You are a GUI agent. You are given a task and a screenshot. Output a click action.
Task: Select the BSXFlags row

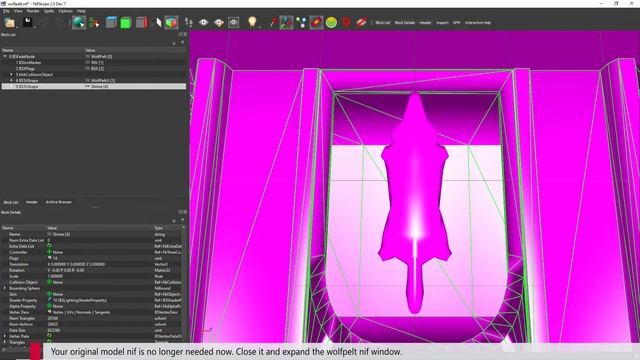coord(94,69)
